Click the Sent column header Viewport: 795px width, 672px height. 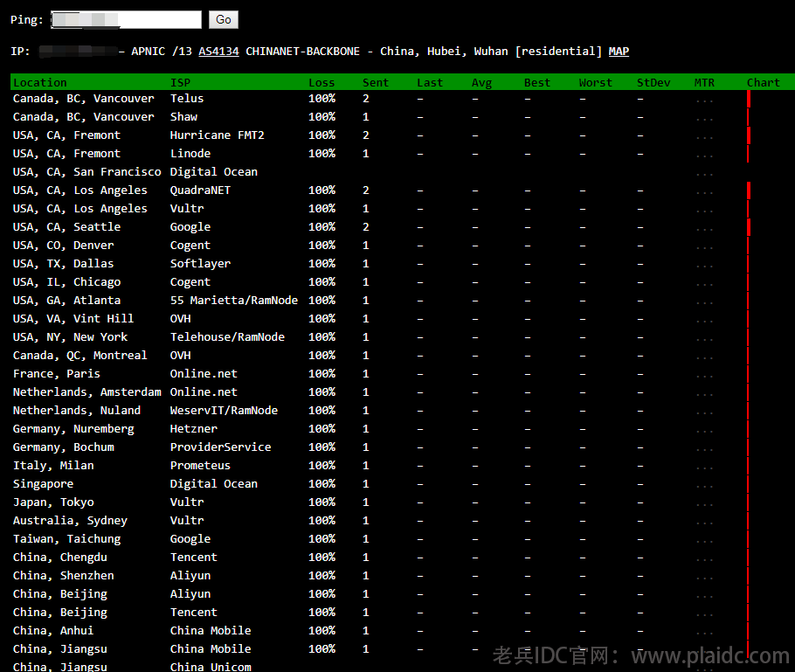coord(375,83)
